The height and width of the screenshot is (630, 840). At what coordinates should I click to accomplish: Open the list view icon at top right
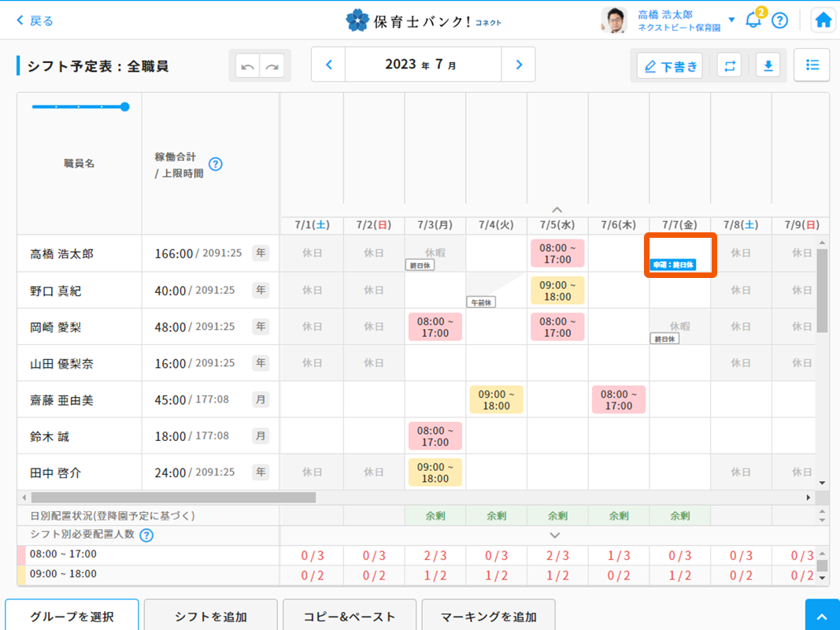(812, 65)
